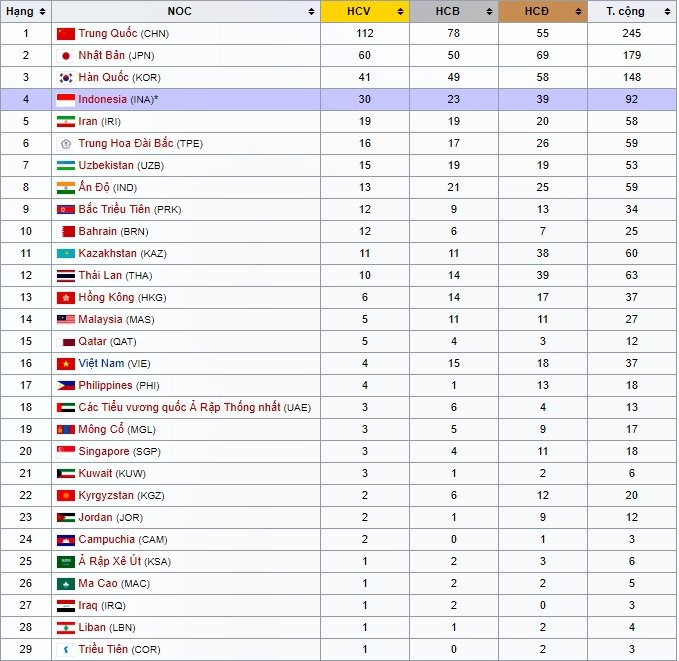Sort by HCV gold column arrows
The height and width of the screenshot is (661, 679).
tap(401, 12)
